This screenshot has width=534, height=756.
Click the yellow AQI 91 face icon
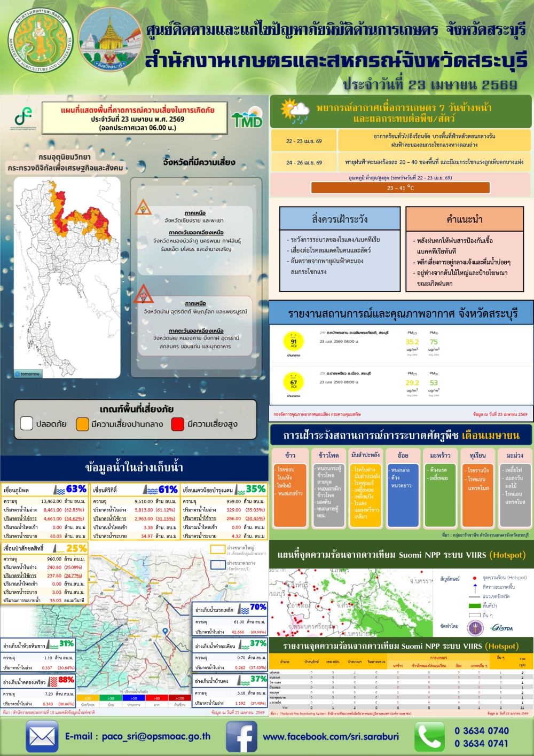coord(294,342)
